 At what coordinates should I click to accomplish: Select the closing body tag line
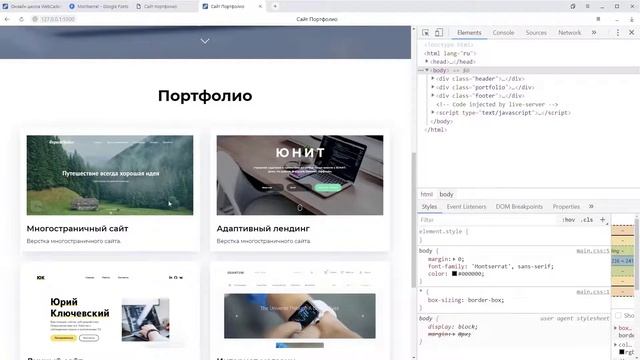pyautogui.click(x=442, y=121)
